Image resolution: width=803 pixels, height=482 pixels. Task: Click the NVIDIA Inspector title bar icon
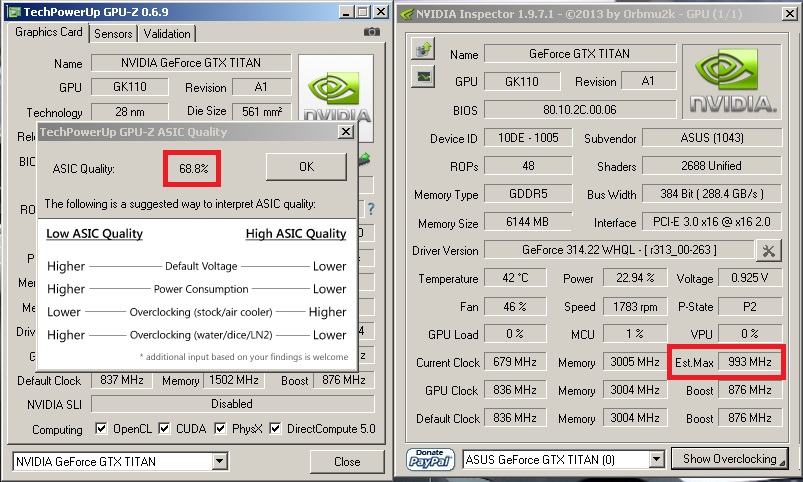[x=406, y=14]
